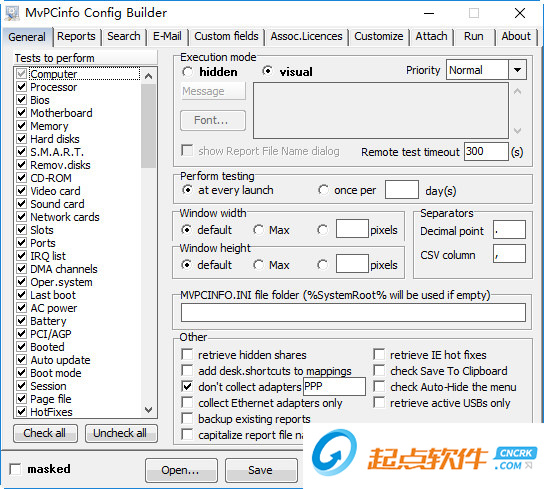
Task: Click the Open... button
Action: pos(181,470)
